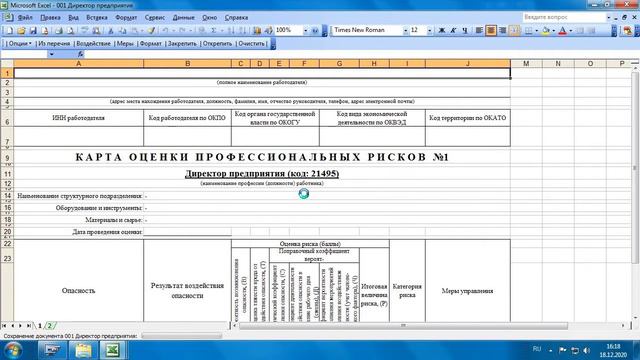Open the Файл menu
640x360 pixels.
(25, 18)
